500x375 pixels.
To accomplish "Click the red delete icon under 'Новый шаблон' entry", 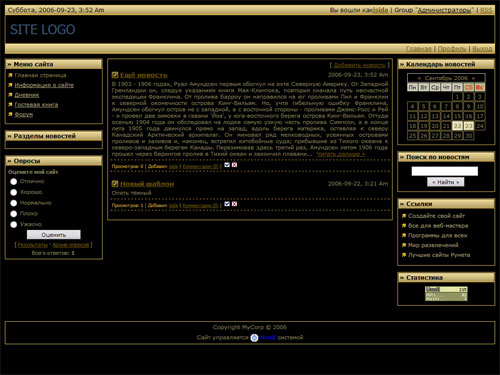I will click(235, 204).
